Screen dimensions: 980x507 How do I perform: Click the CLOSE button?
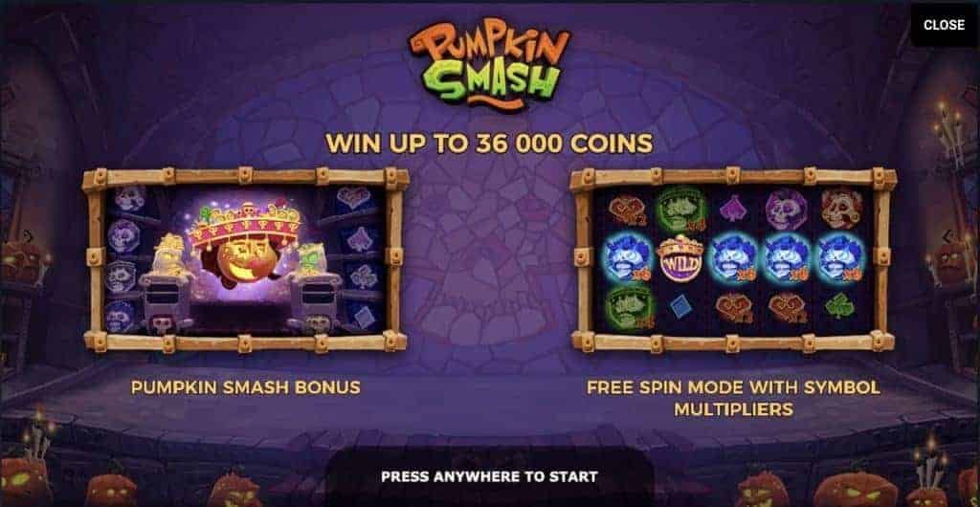[944, 25]
